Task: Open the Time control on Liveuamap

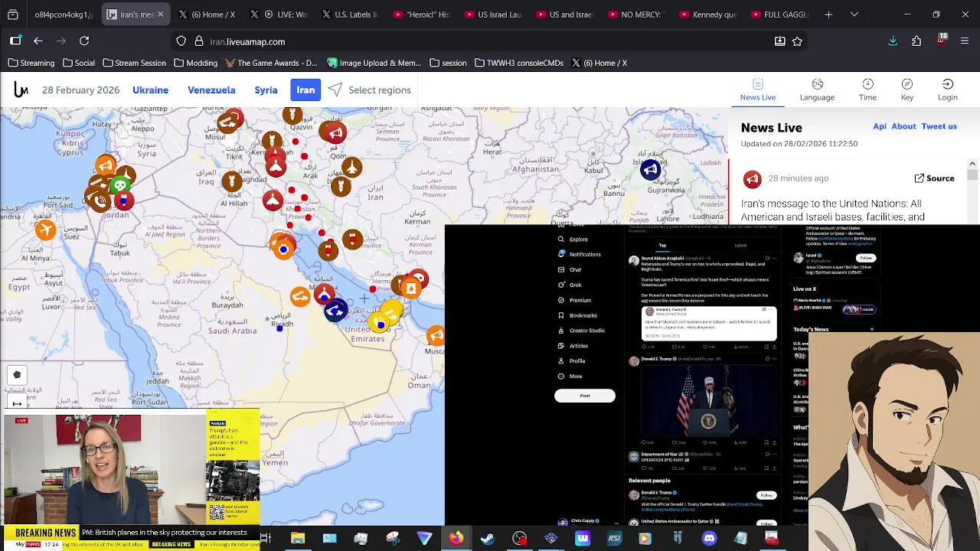Action: 867,90
